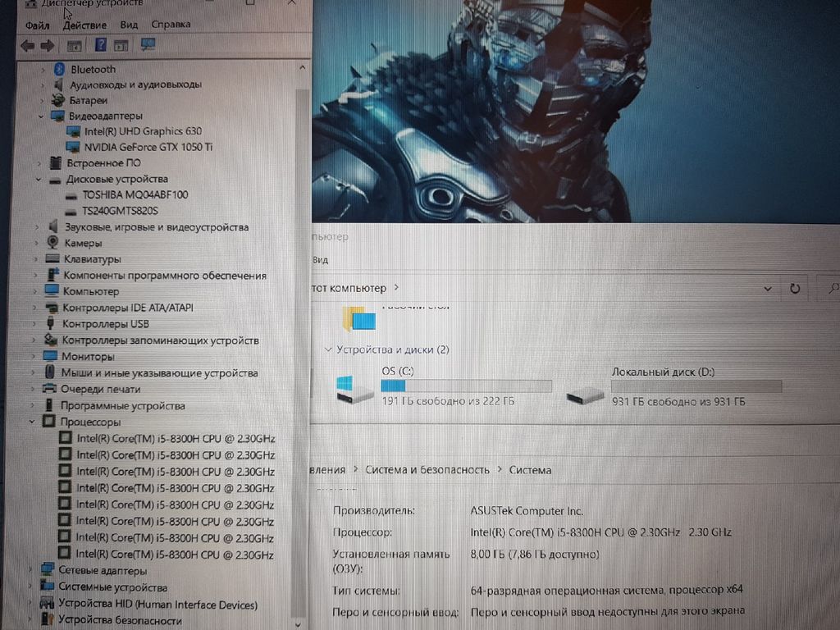Collapse the Устройства и диски section
Image resolution: width=840 pixels, height=630 pixels.
tap(328, 350)
